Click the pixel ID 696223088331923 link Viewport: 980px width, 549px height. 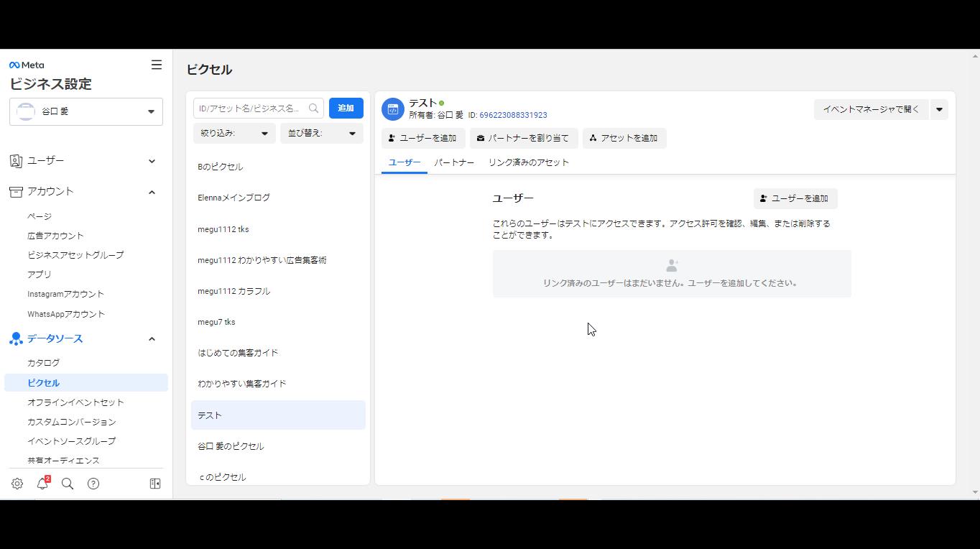513,115
